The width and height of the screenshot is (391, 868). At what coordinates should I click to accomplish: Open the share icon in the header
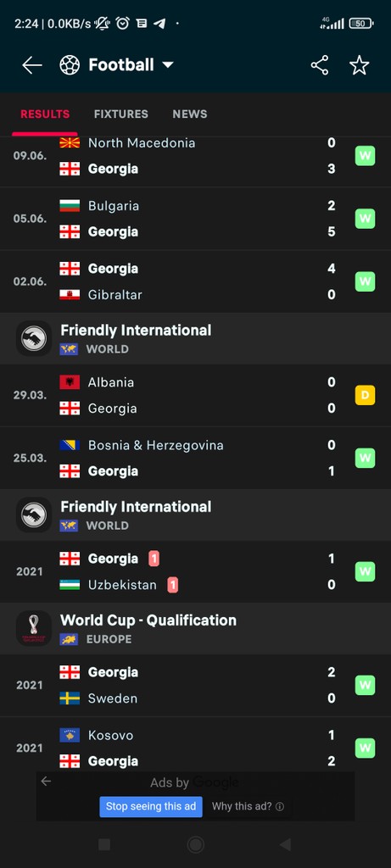pyautogui.click(x=320, y=65)
